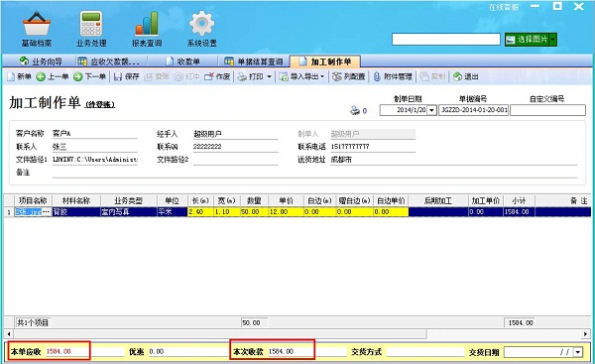595x364 pixels.
Task: Click the 自定义编号 input field
Action: coord(547,110)
